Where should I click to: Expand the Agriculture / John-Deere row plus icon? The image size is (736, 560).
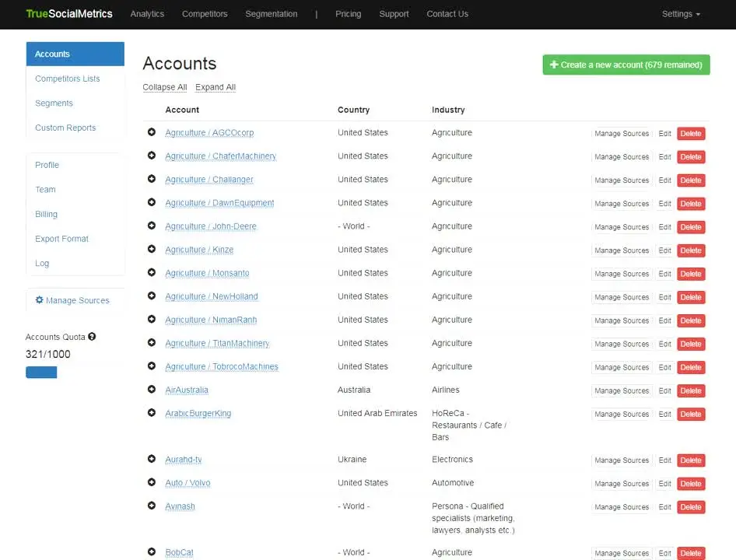[x=152, y=226]
